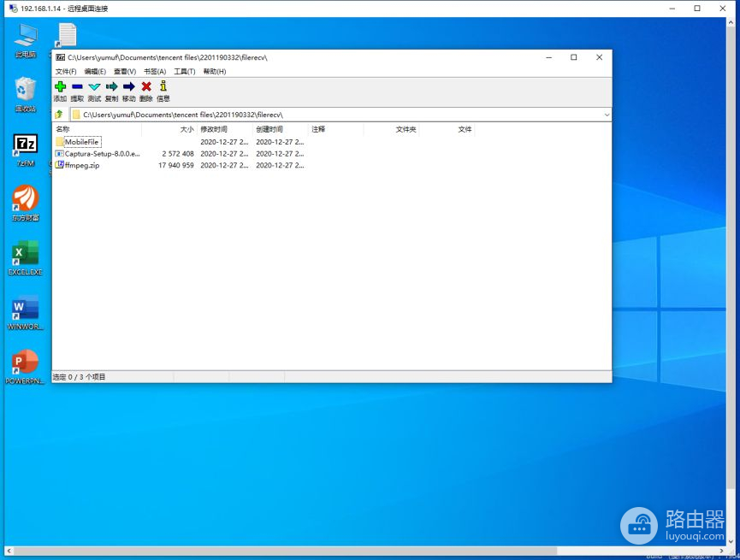The image size is (740, 560).
Task: Open the 查看(V) view menu
Action: (125, 72)
